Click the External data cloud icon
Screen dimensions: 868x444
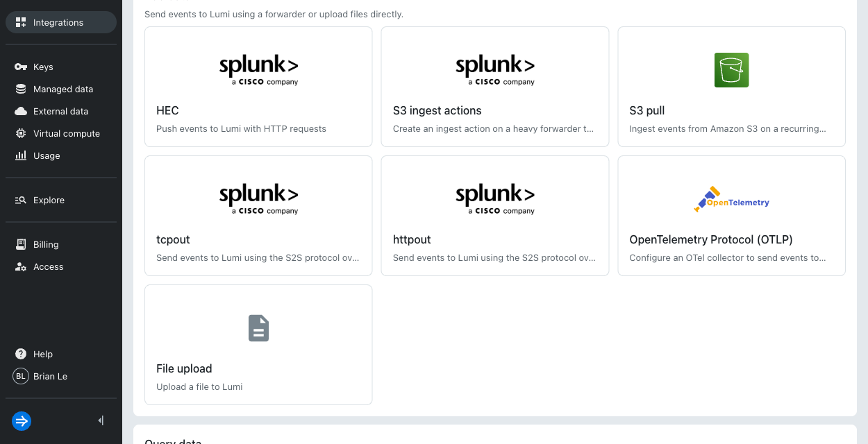coord(21,111)
